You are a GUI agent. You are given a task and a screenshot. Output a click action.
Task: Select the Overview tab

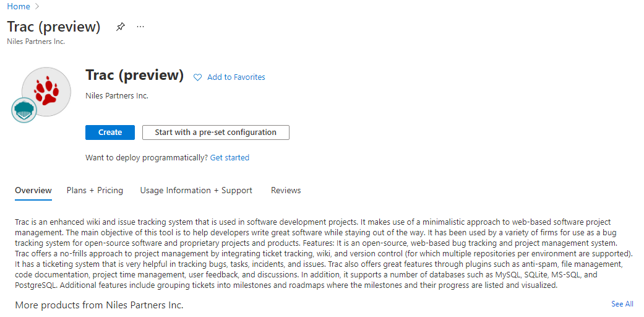(x=33, y=191)
